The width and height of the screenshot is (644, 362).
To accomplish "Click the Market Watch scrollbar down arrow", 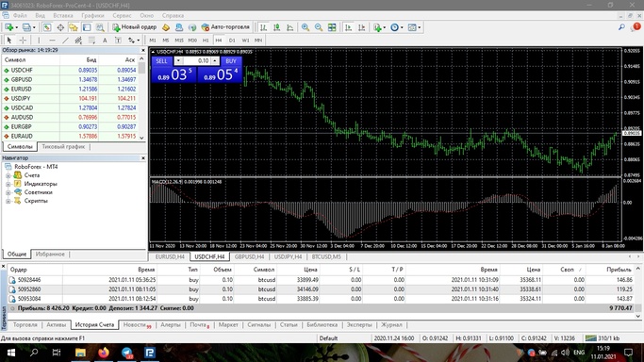I will click(x=141, y=138).
